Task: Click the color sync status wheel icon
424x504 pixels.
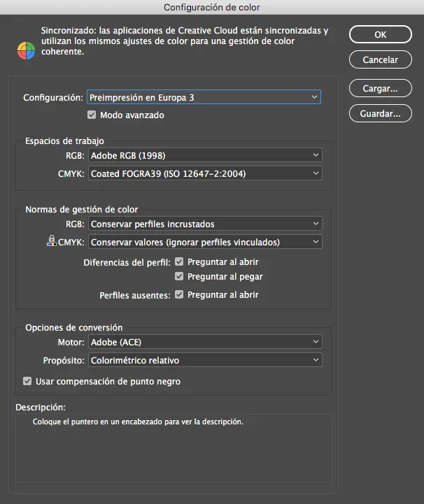Action: 25,51
